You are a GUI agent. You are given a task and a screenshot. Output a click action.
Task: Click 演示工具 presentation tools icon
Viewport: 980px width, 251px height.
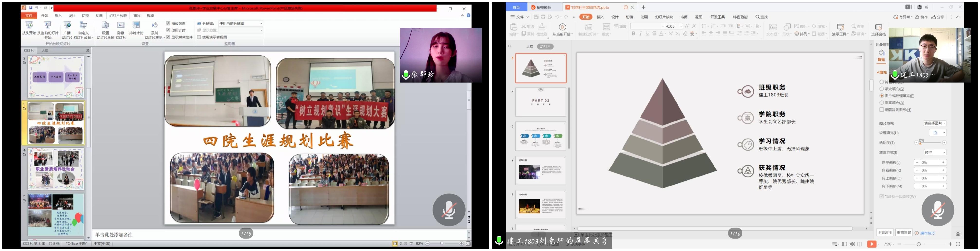[840, 27]
